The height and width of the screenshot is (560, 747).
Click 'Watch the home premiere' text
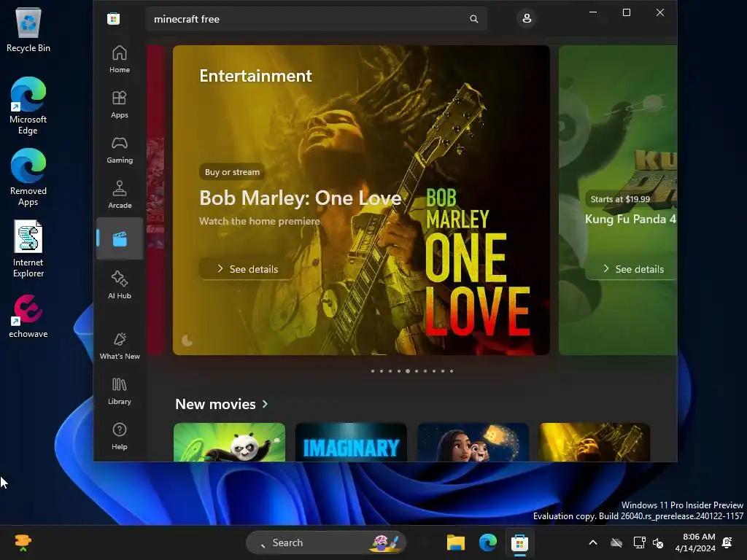pyautogui.click(x=259, y=221)
